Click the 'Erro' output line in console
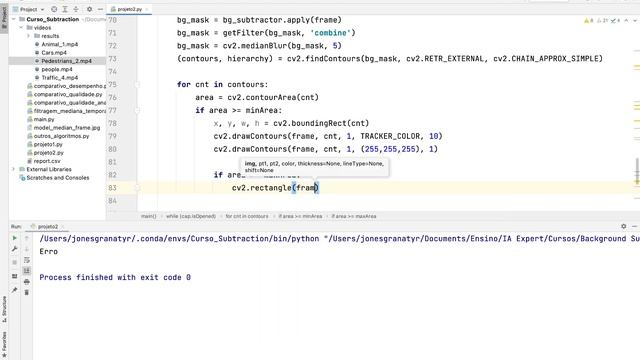This screenshot has height=360, width=640. coord(49,251)
